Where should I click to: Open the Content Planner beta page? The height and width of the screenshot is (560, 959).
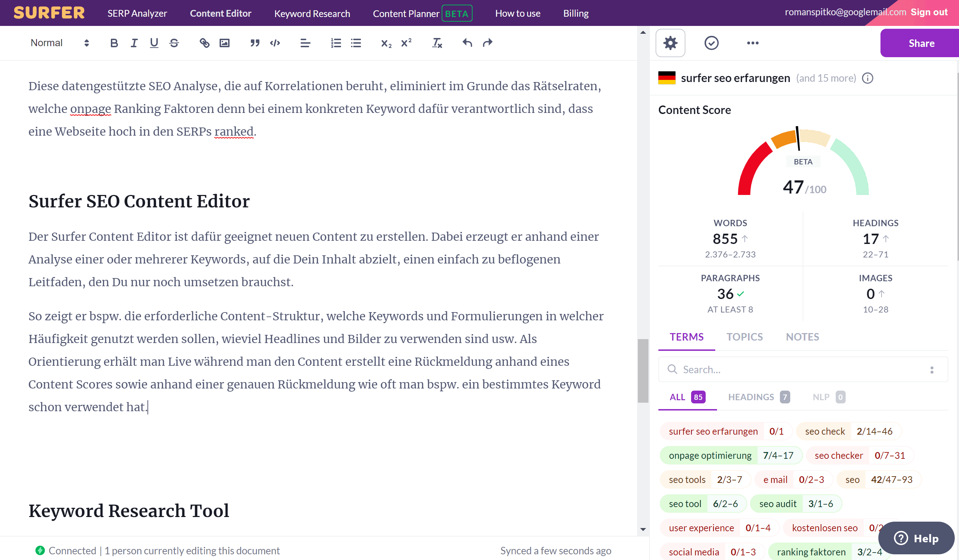coord(422,13)
